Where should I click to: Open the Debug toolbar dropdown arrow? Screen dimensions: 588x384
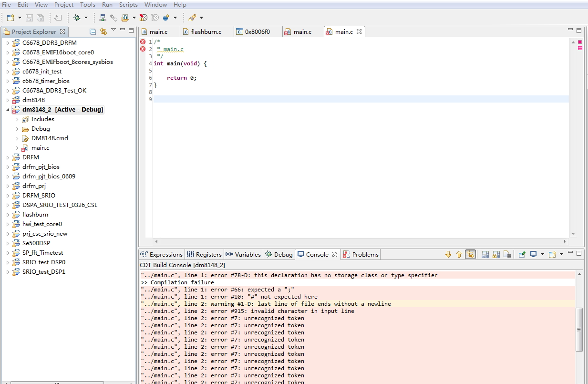(86, 18)
